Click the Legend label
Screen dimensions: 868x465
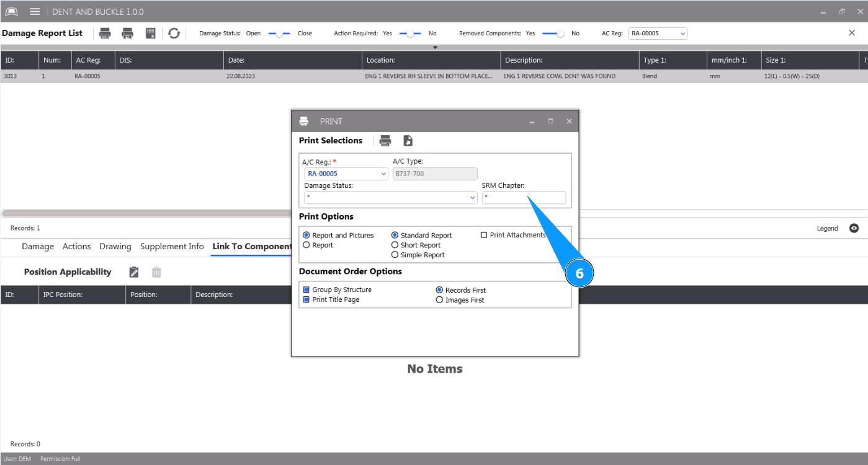[x=827, y=228]
